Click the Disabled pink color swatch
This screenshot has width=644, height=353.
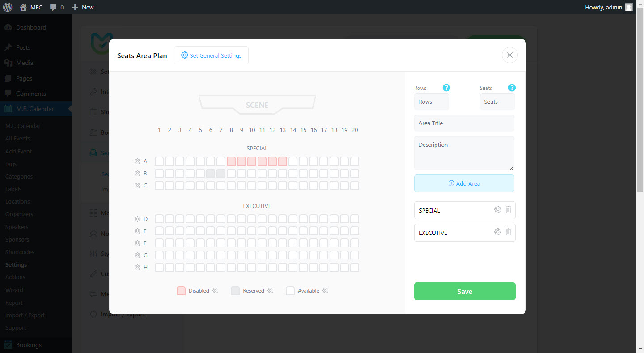point(181,291)
